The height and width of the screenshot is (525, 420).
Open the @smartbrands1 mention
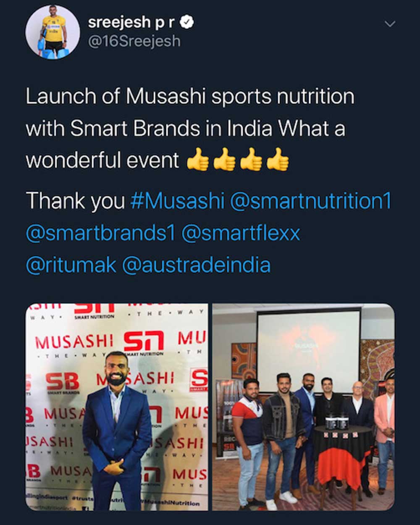point(100,233)
